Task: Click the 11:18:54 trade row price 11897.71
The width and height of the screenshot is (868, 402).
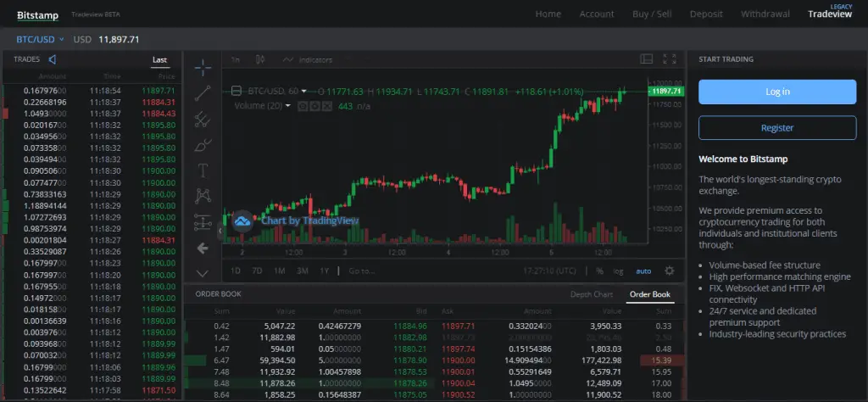Action: [x=159, y=90]
